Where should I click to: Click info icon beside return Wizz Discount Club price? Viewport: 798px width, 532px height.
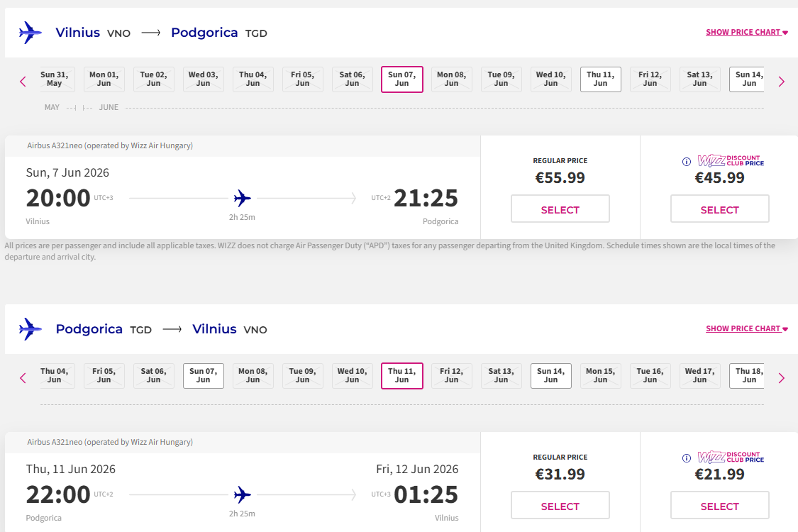point(686,458)
